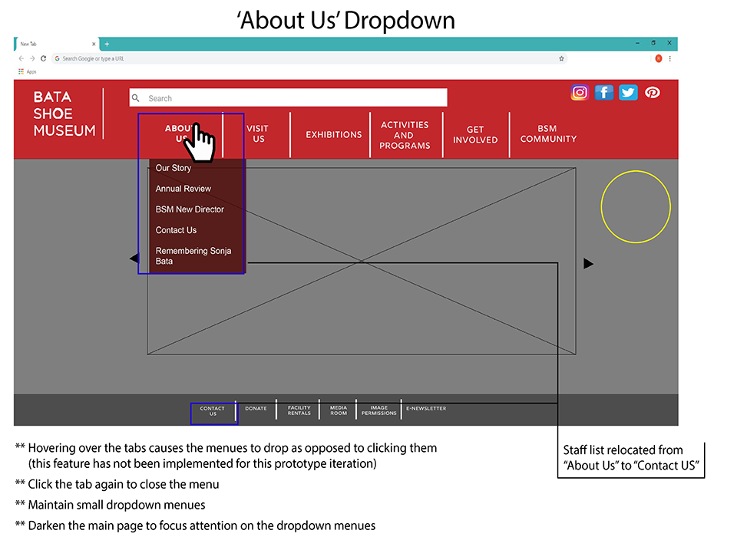Image resolution: width=737 pixels, height=560 pixels.
Task: Go forward with browser forward arrow
Action: (x=32, y=58)
